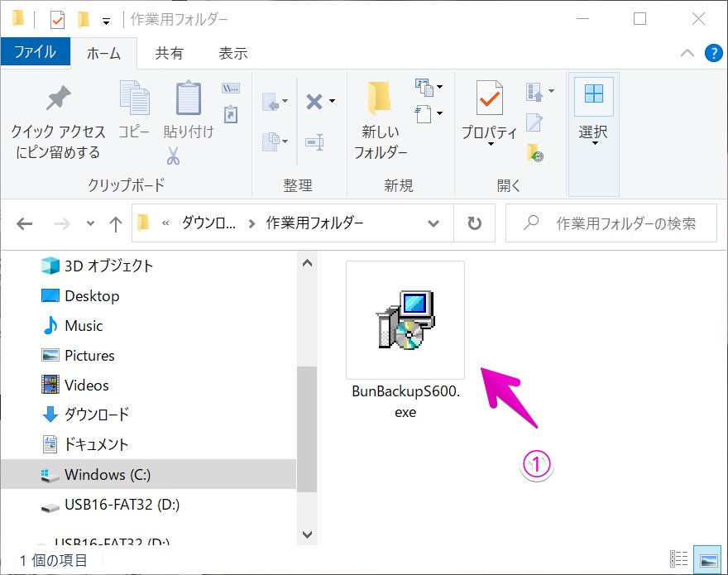Screen dimensions: 728x575
Task: Open the Delete dropdown arrow
Action: 332,101
